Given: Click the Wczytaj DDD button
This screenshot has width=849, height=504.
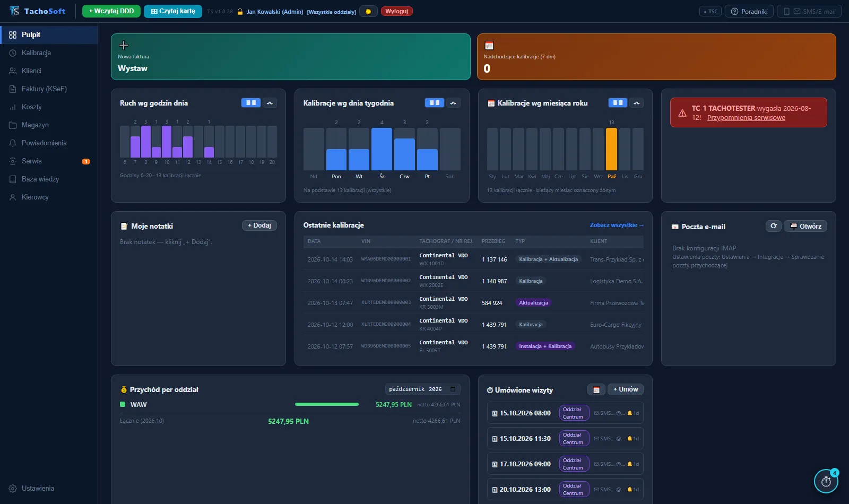Looking at the screenshot, I should [x=111, y=11].
